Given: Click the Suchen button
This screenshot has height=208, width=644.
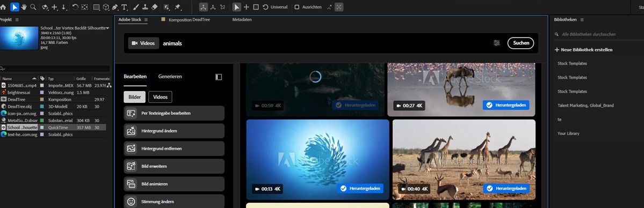Looking at the screenshot, I should tap(521, 43).
